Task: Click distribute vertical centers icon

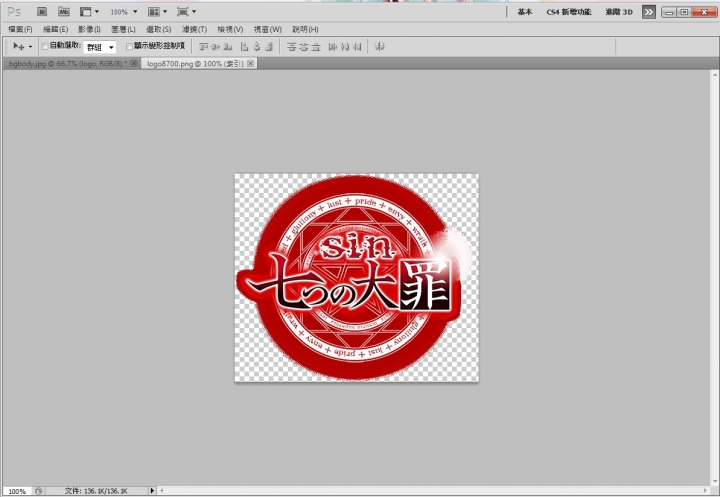Action: 303,46
